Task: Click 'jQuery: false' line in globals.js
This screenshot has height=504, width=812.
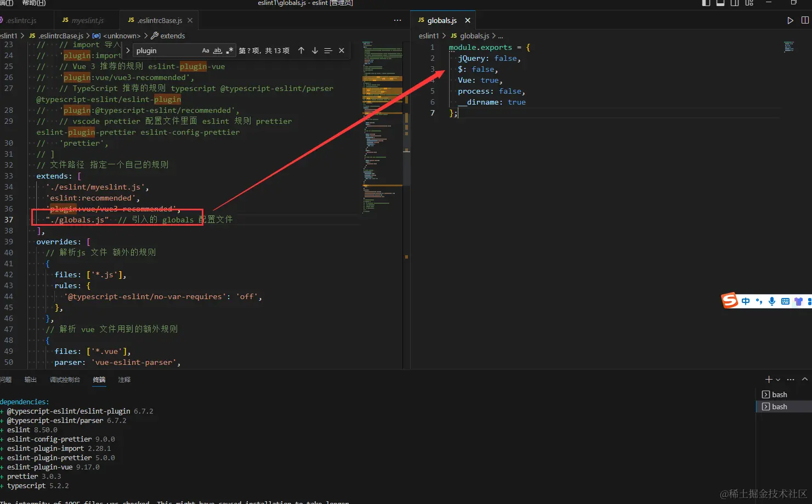Action: [489, 59]
